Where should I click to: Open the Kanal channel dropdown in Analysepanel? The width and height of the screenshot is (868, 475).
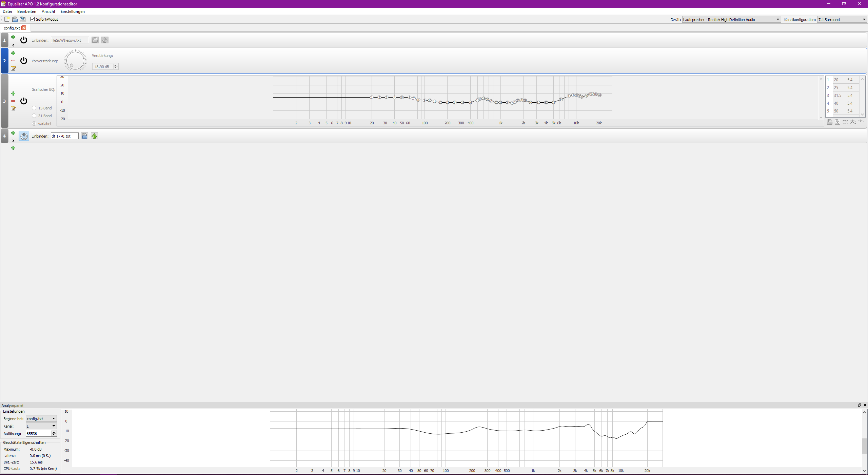pos(41,426)
